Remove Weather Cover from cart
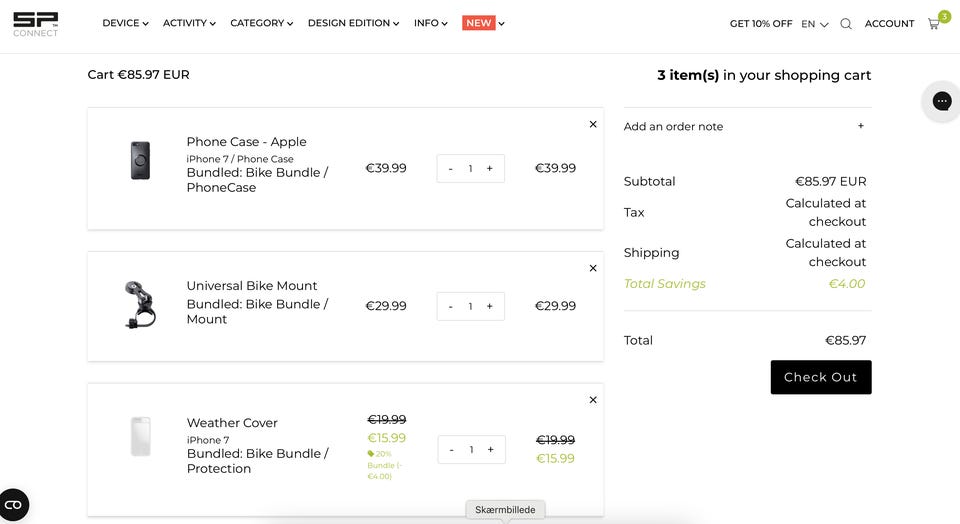Viewport: 960px width, 524px height. pos(593,400)
